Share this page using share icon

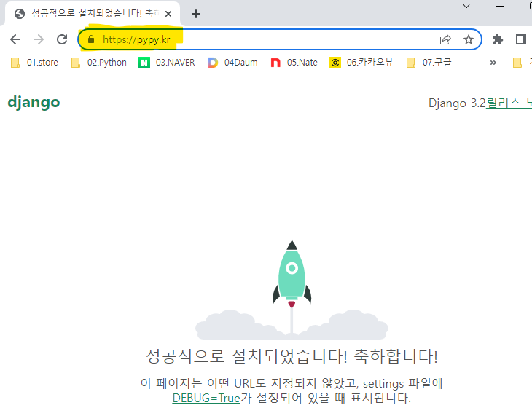click(445, 39)
